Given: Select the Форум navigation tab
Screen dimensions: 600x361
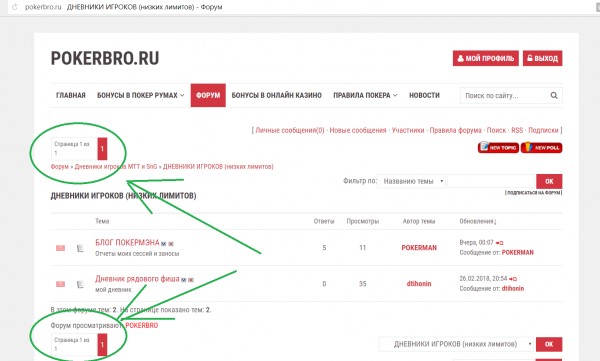Looking at the screenshot, I should click(x=208, y=95).
